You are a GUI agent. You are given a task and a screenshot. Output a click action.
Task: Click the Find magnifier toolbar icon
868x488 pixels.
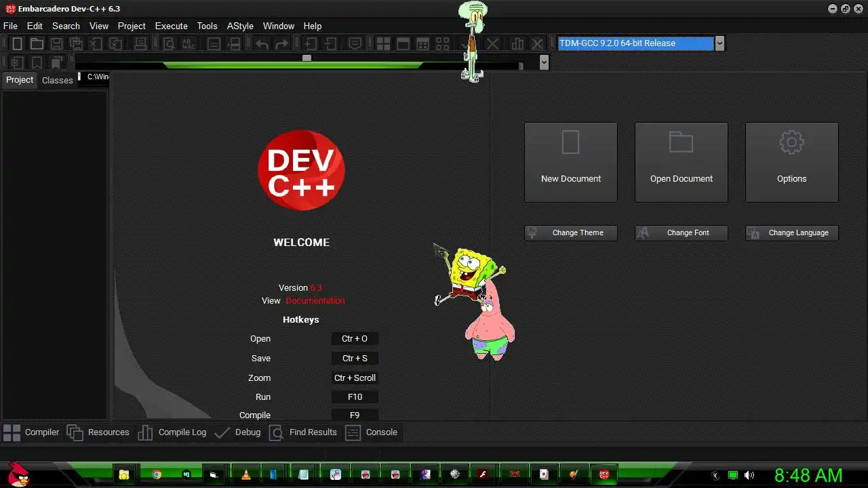[169, 44]
